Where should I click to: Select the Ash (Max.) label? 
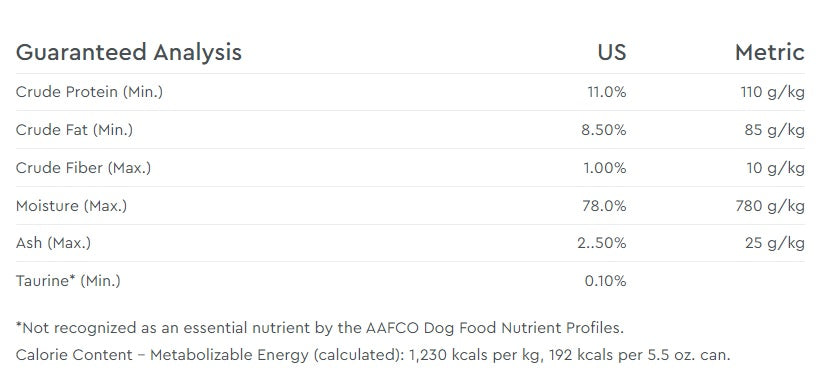tap(53, 243)
